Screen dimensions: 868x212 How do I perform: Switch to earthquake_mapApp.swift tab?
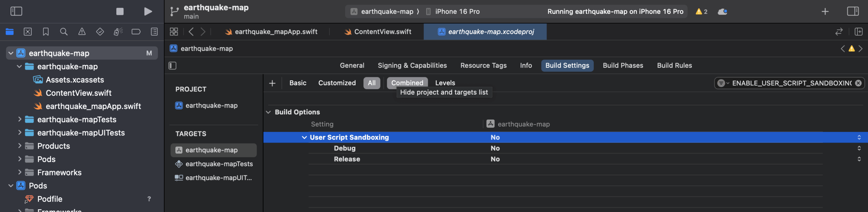point(271,31)
